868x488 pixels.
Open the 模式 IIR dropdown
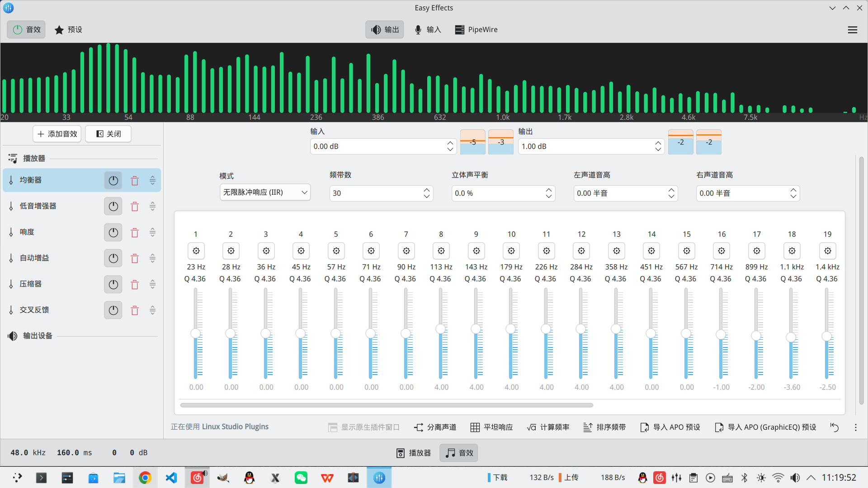[x=265, y=192]
